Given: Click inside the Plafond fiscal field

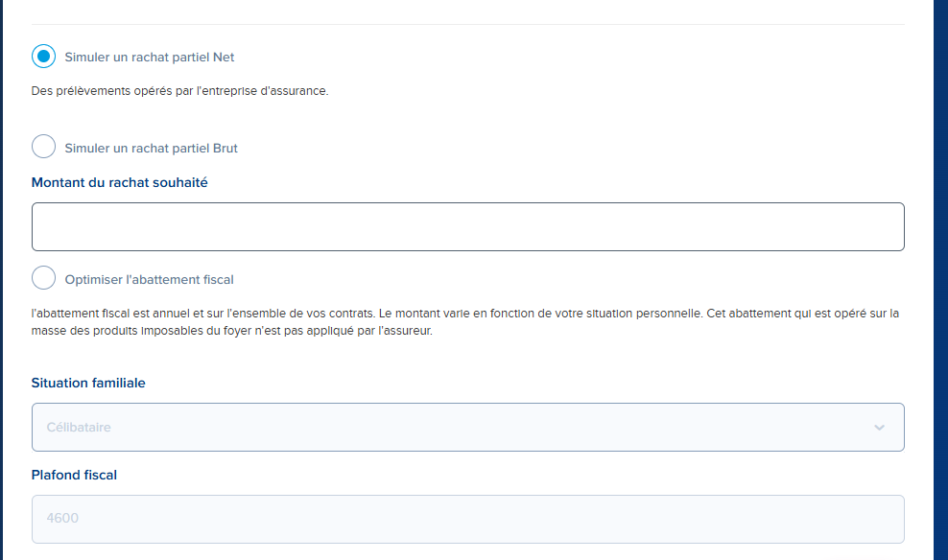Looking at the screenshot, I should [468, 519].
